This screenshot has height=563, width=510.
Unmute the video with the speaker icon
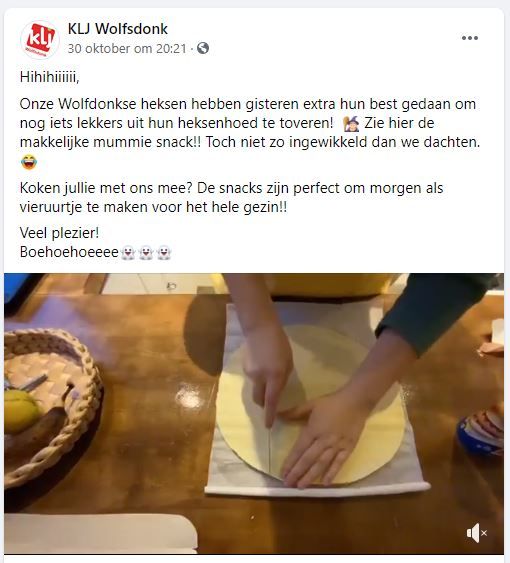pyautogui.click(x=476, y=533)
